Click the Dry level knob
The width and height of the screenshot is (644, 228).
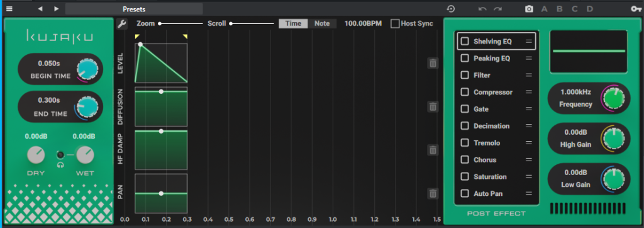36,155
